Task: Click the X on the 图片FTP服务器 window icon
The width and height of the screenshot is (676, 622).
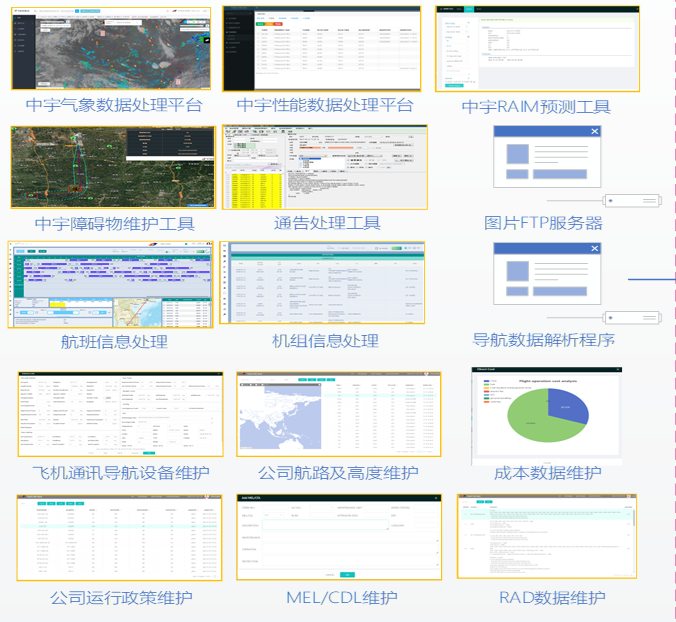Action: pos(594,132)
